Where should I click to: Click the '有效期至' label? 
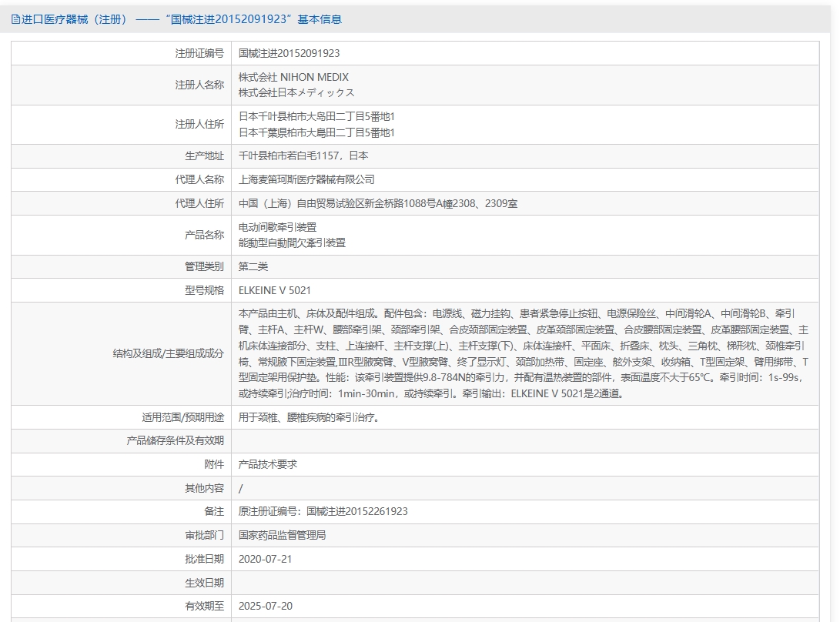point(204,607)
